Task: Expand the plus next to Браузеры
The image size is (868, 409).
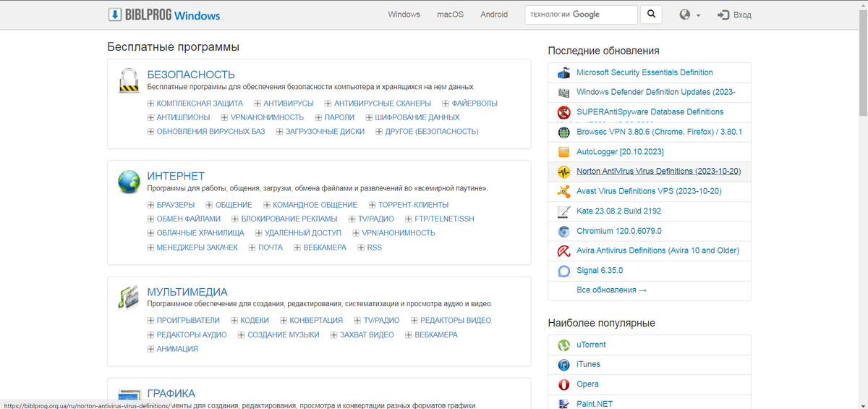Action: [150, 205]
